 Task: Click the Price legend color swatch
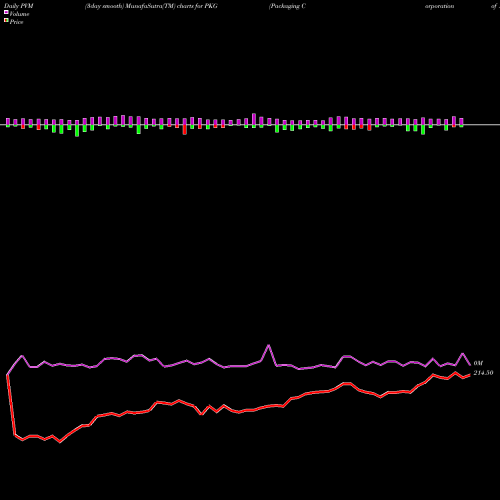click(6, 21)
